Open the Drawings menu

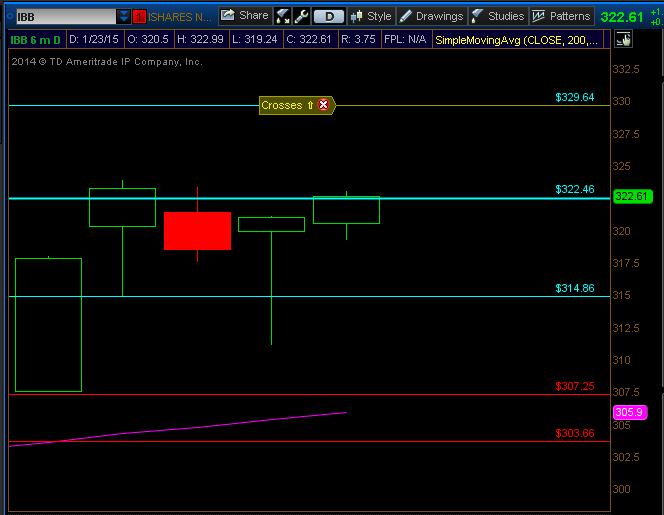(x=432, y=16)
